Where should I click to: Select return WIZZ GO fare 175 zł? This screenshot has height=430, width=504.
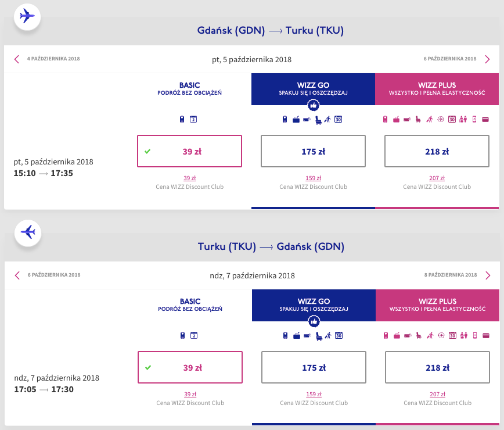(x=314, y=367)
